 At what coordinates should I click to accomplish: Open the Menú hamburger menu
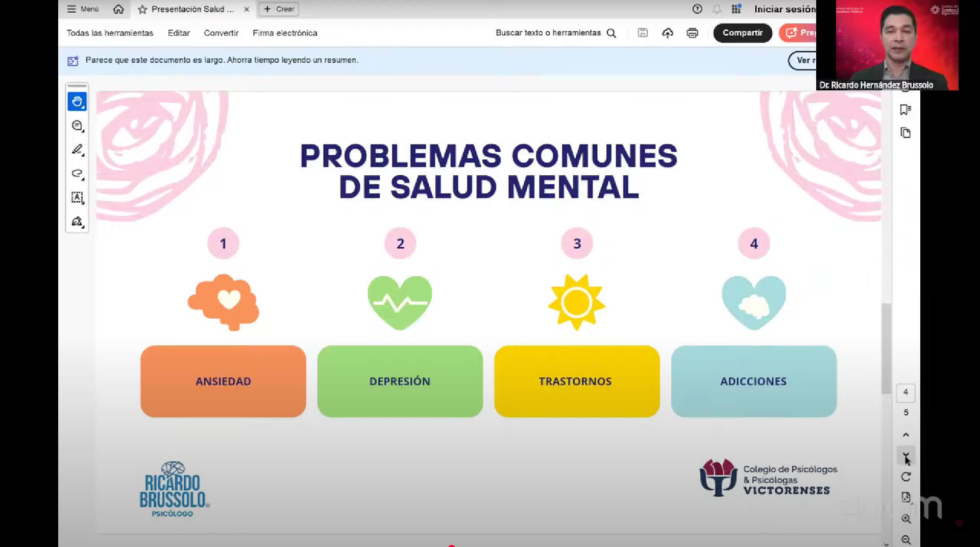[x=83, y=9]
